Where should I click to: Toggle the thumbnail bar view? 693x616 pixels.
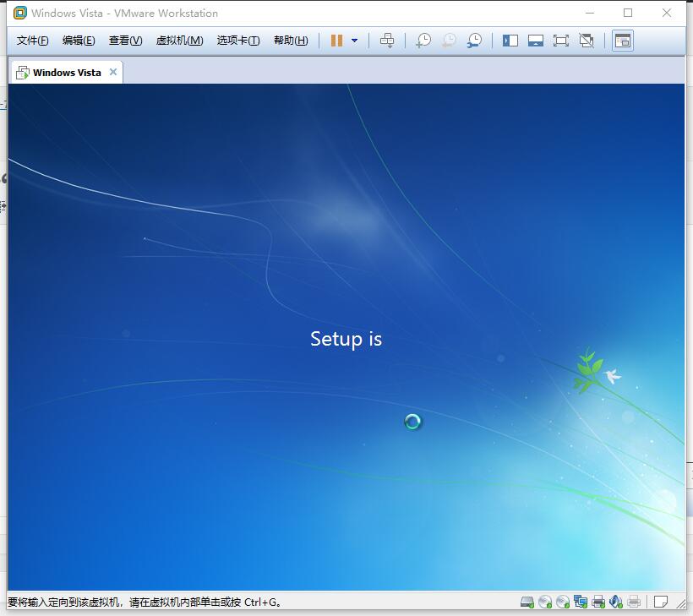coord(536,41)
